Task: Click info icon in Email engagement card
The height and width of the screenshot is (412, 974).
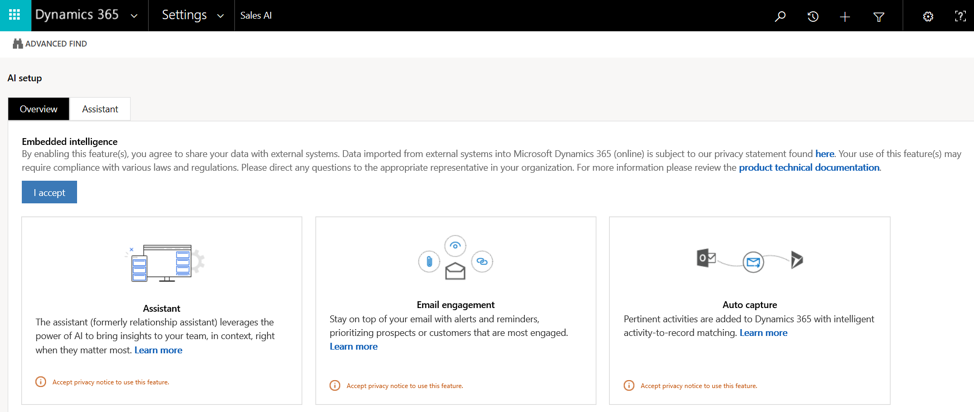Action: pos(335,385)
